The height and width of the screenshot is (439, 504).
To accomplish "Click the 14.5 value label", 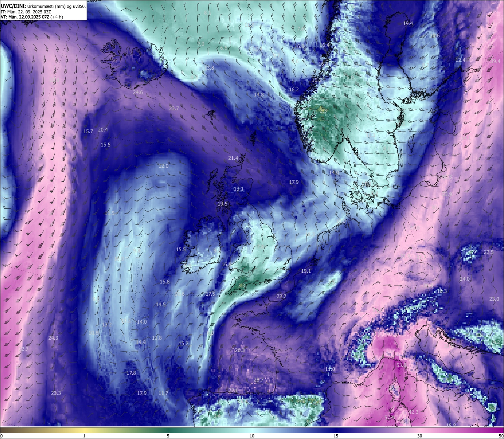I will pos(161,305).
